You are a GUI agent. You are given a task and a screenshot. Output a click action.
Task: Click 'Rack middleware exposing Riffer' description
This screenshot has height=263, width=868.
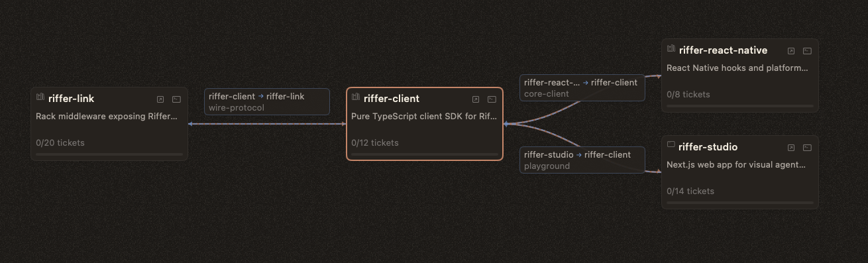[107, 117]
